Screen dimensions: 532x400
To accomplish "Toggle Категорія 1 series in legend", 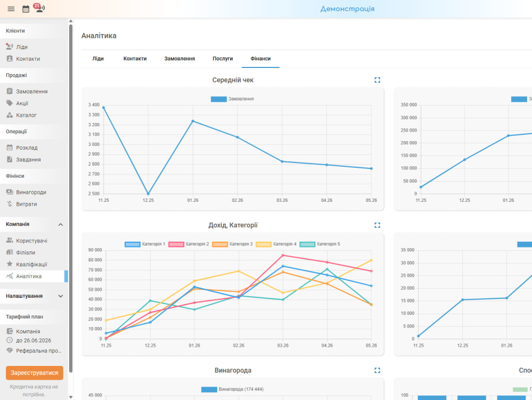I will click(145, 244).
